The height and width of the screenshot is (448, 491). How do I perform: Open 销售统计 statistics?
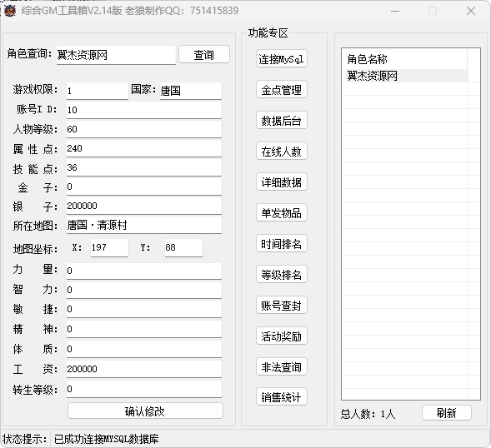pos(281,397)
